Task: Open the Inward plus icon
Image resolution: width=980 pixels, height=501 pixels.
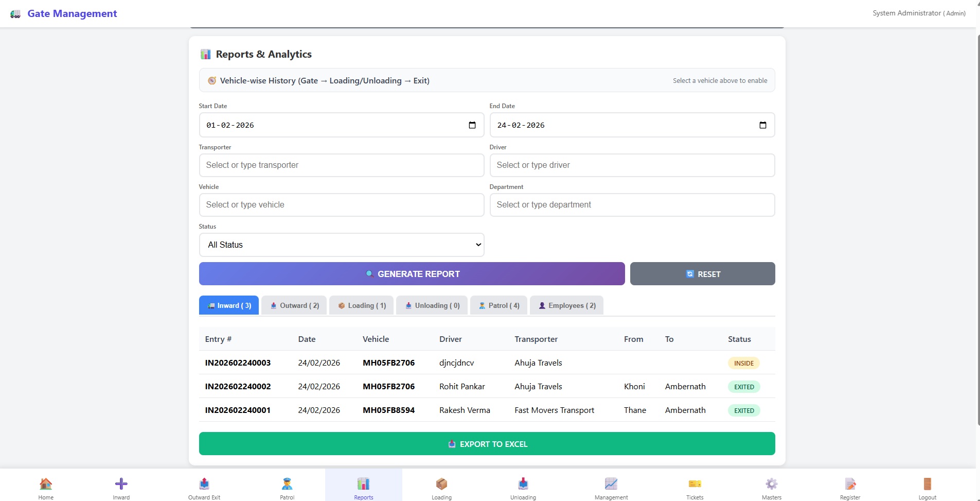Action: [x=121, y=484]
